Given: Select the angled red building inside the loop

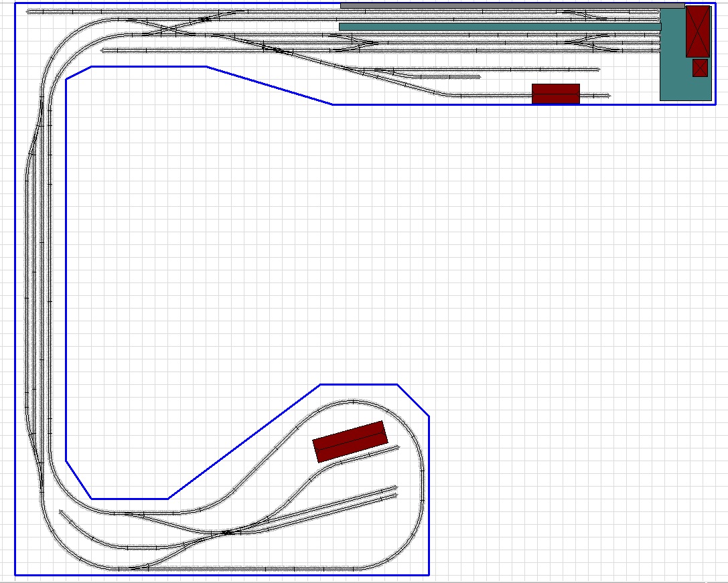Looking at the screenshot, I should coord(350,441).
